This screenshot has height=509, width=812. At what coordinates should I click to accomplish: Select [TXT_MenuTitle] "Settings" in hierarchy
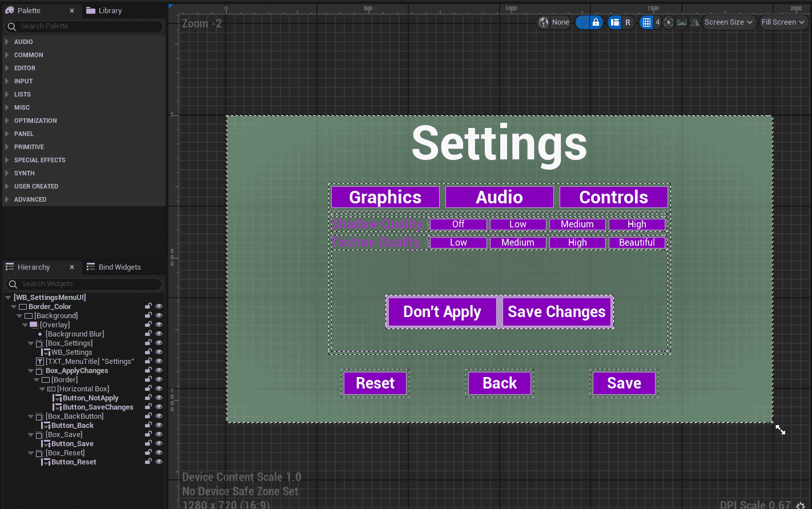[90, 362]
